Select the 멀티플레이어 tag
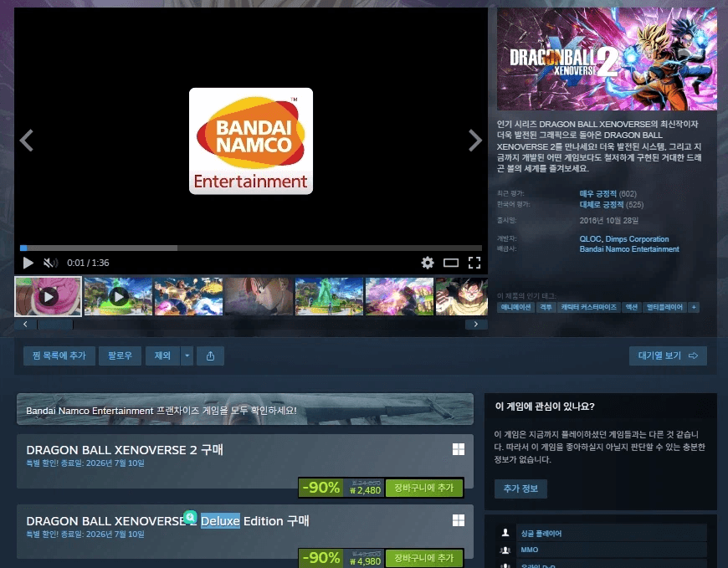The image size is (728, 568). [665, 307]
